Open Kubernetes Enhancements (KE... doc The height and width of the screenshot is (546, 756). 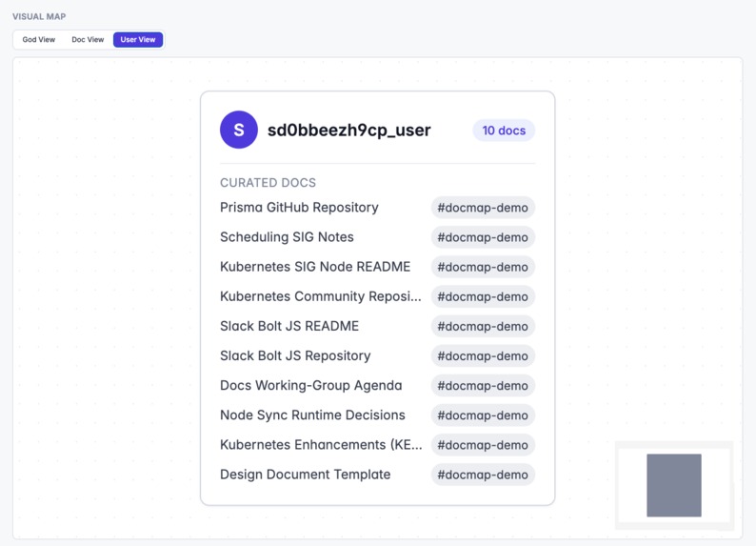tap(321, 445)
